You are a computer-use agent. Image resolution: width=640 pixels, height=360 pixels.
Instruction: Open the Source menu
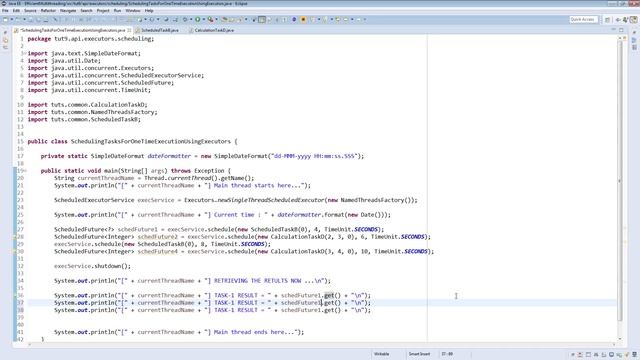click(x=30, y=11)
